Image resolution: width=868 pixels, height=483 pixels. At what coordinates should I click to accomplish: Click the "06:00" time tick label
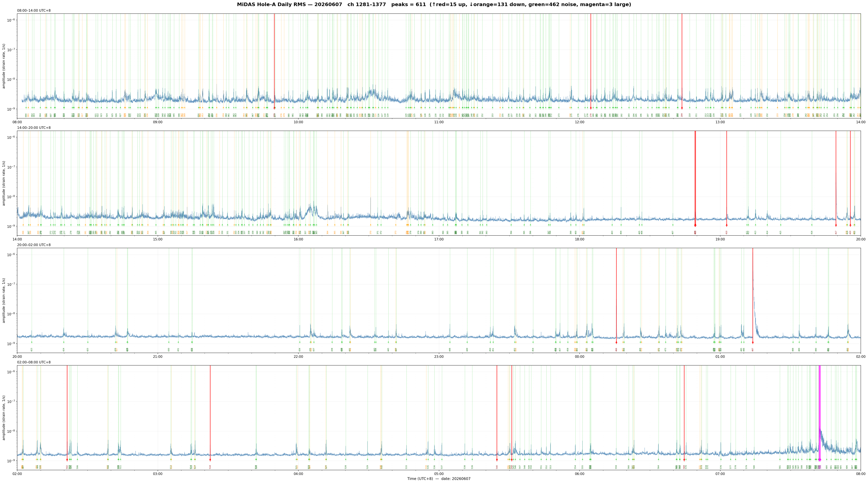(580, 474)
